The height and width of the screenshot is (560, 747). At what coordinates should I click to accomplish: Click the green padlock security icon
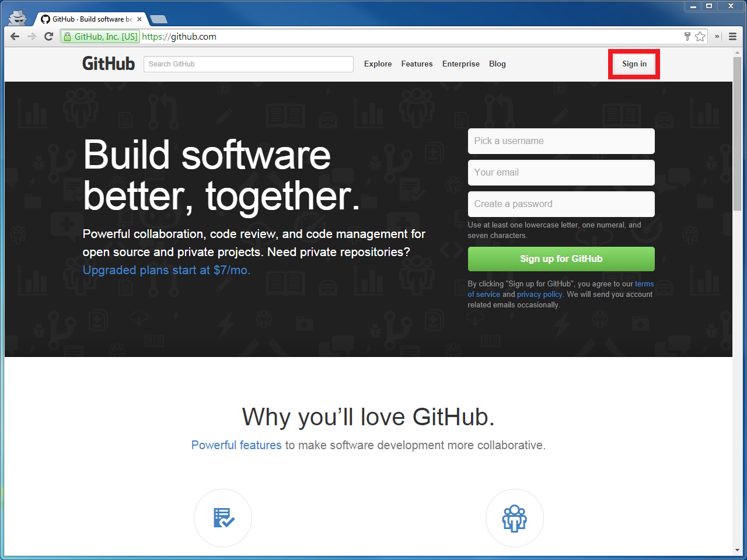pos(67,36)
